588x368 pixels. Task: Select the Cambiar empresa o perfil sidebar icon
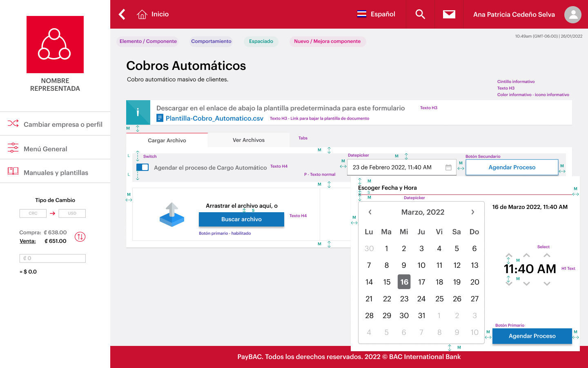tap(13, 123)
